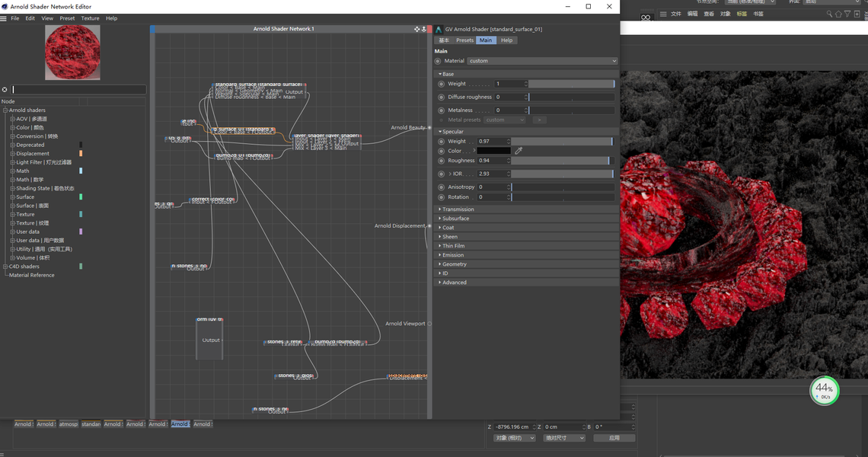Screen dimensions: 868x457
Task: Click the home icon in Object Manager toolbar
Action: (x=838, y=14)
